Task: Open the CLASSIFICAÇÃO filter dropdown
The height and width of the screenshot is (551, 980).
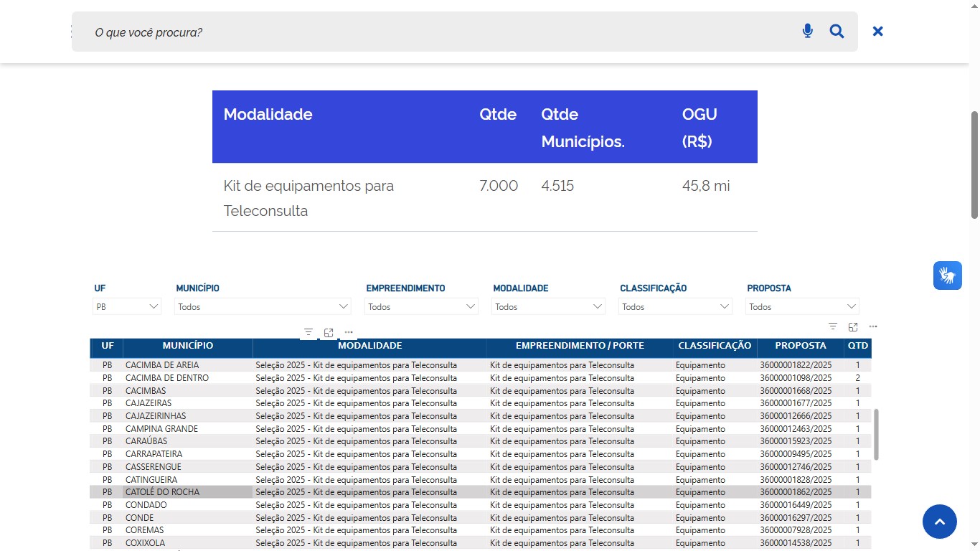Action: pyautogui.click(x=674, y=306)
